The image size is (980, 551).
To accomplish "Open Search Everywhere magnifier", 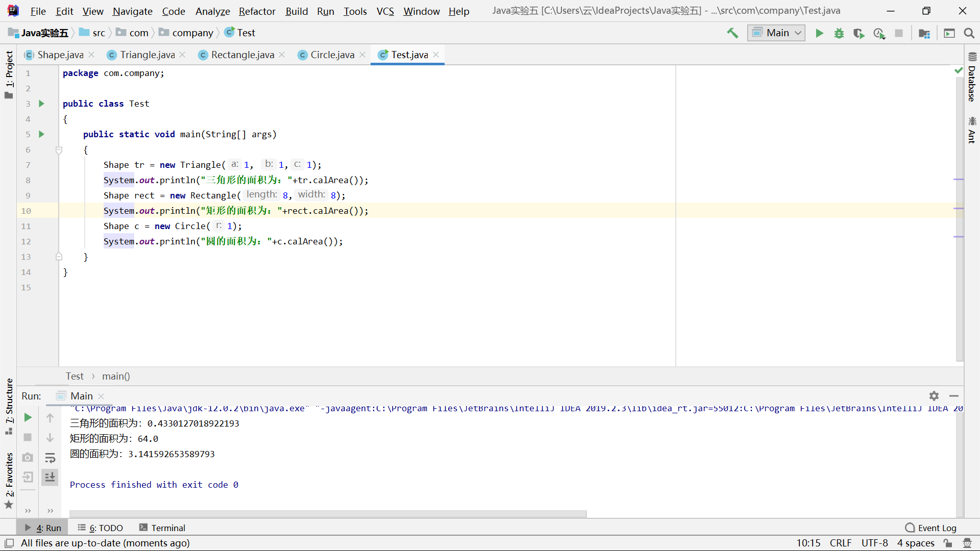I will [x=969, y=33].
